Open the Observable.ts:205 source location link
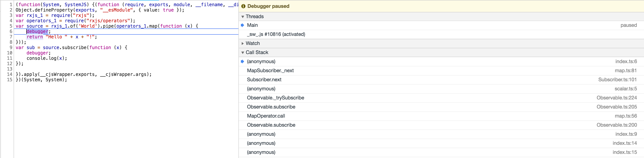Viewport: 644px width, 158px height. 616,107
